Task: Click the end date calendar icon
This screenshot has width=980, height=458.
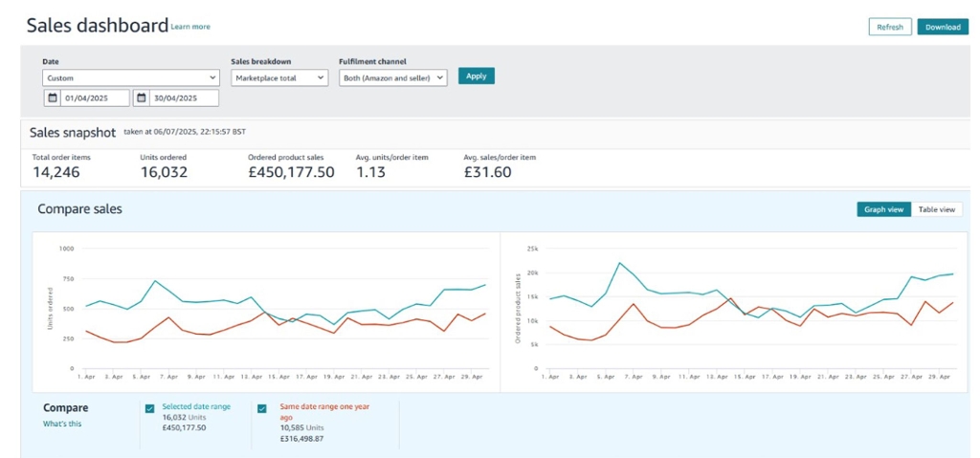Action: click(x=141, y=98)
